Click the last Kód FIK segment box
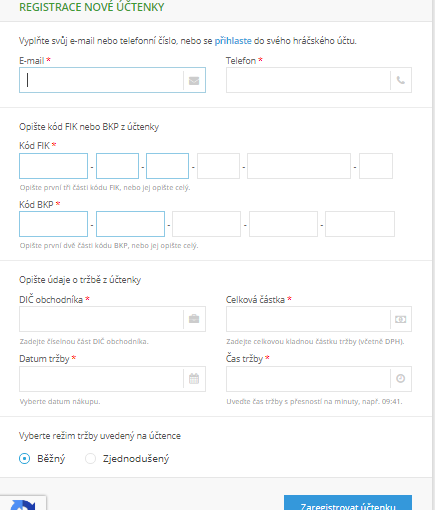435x510 pixels. (376, 166)
